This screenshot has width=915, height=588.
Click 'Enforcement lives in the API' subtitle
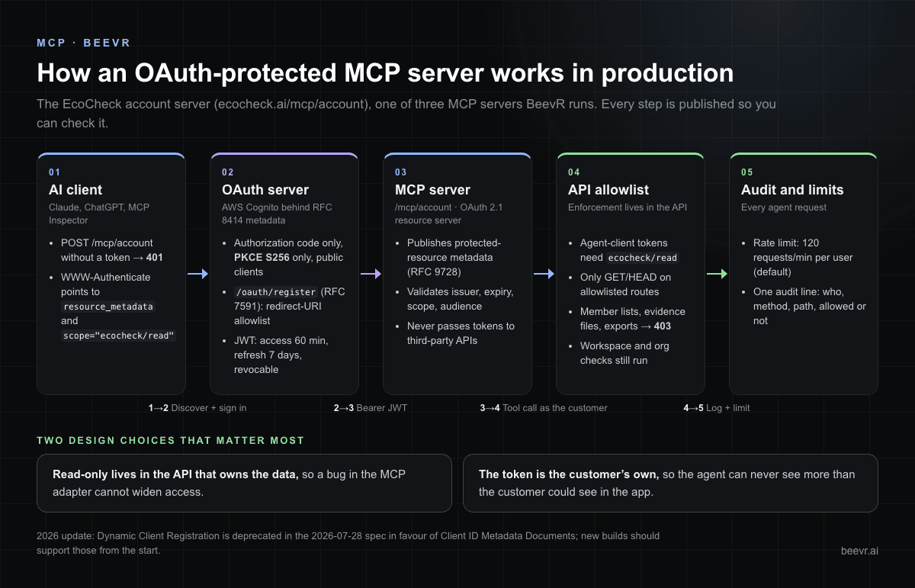pos(629,207)
